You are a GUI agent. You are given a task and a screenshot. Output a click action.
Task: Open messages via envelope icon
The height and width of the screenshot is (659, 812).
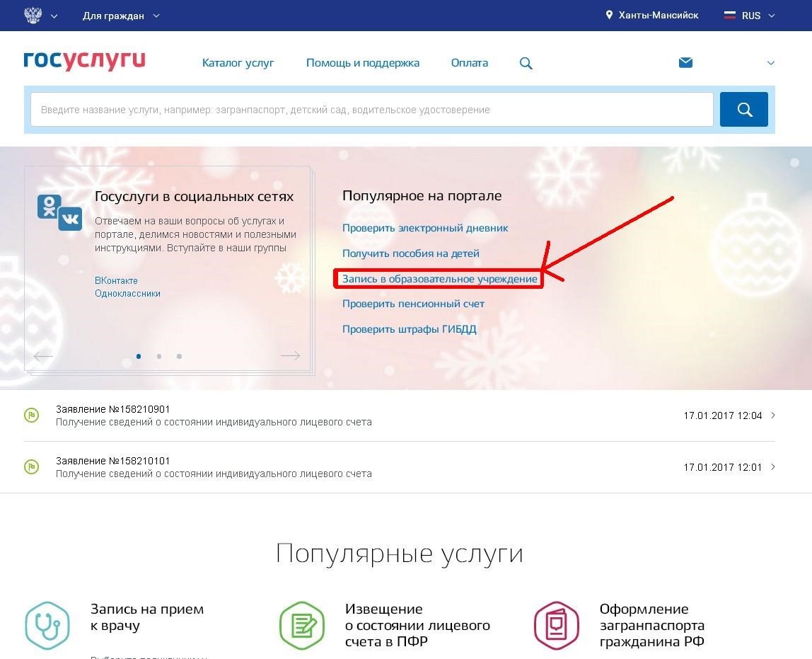coord(685,62)
